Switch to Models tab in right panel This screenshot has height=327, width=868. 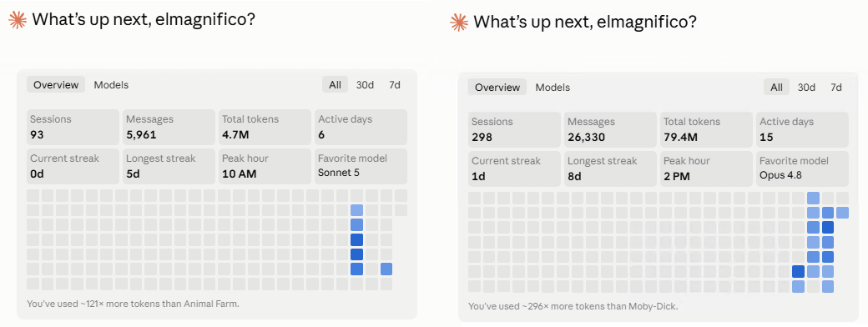pyautogui.click(x=553, y=88)
